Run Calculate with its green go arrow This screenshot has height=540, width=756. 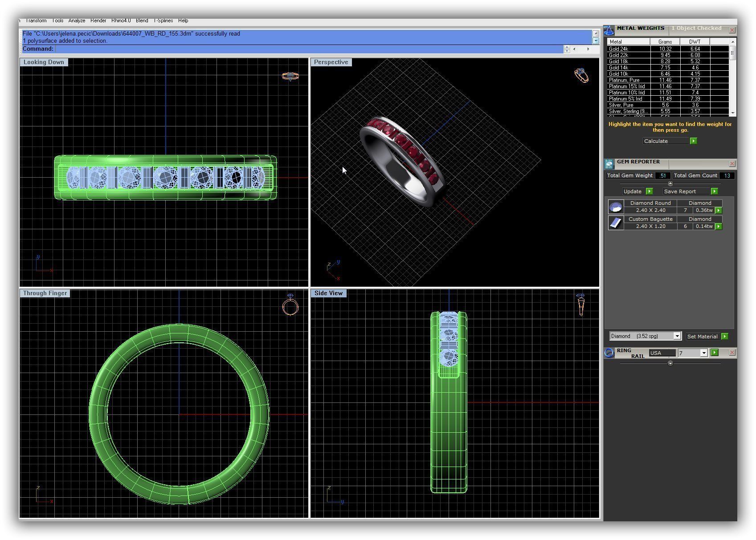click(x=693, y=141)
